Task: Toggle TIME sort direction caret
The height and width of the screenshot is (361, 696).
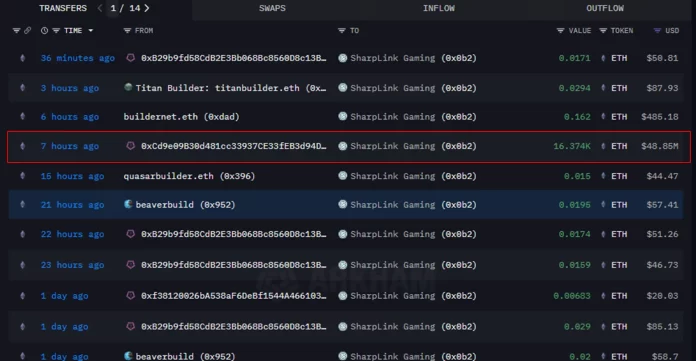Action: click(91, 31)
